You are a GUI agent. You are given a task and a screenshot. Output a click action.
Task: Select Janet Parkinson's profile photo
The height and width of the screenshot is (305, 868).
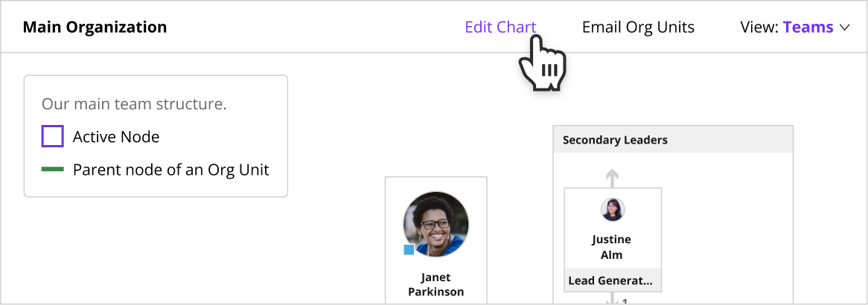pos(435,224)
